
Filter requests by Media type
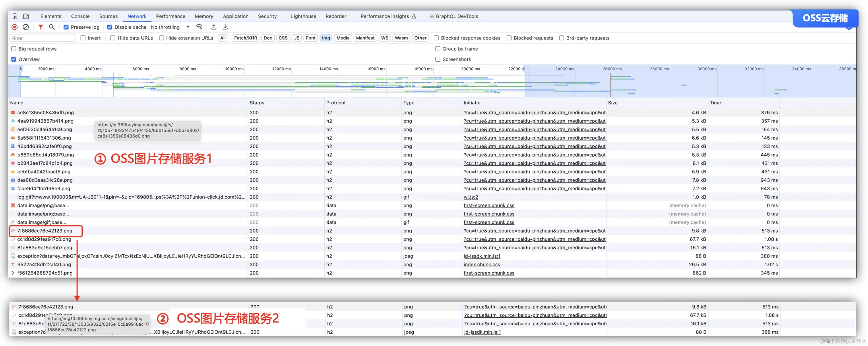[x=343, y=38]
